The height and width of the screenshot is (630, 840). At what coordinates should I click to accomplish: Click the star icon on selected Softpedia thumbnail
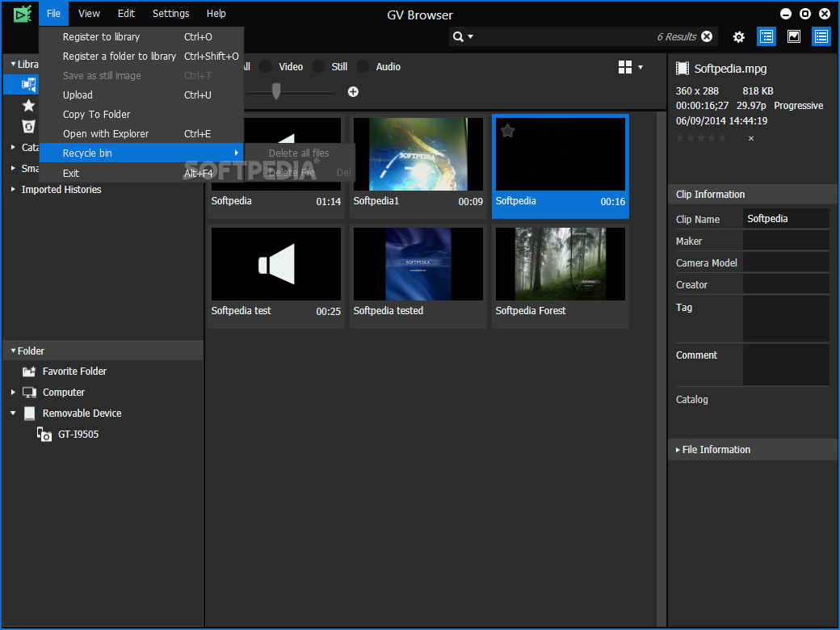pyautogui.click(x=507, y=131)
